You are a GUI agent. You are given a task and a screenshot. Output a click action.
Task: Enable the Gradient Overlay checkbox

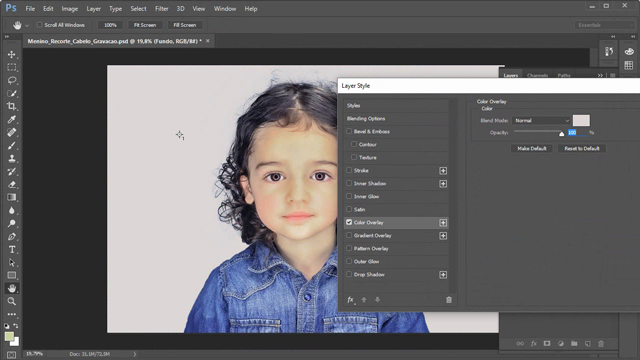[349, 235]
